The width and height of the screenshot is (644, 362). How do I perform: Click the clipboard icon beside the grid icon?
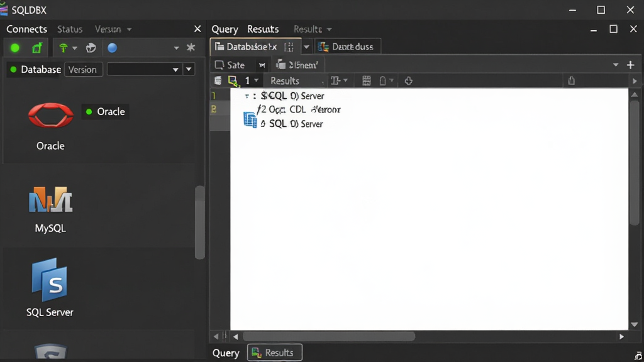(x=383, y=81)
